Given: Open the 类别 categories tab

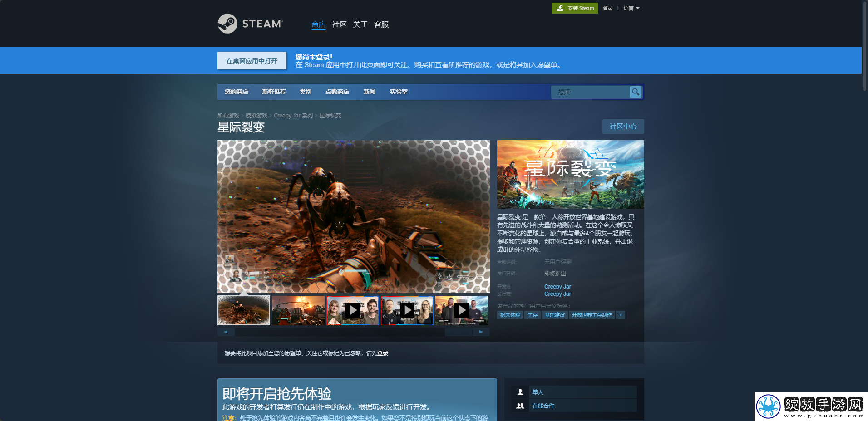Looking at the screenshot, I should [x=306, y=92].
